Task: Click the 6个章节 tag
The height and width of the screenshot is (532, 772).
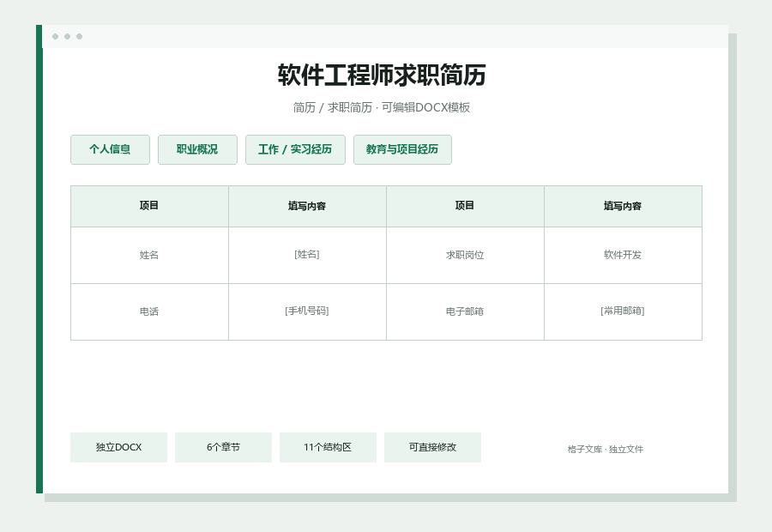Action: tap(223, 447)
